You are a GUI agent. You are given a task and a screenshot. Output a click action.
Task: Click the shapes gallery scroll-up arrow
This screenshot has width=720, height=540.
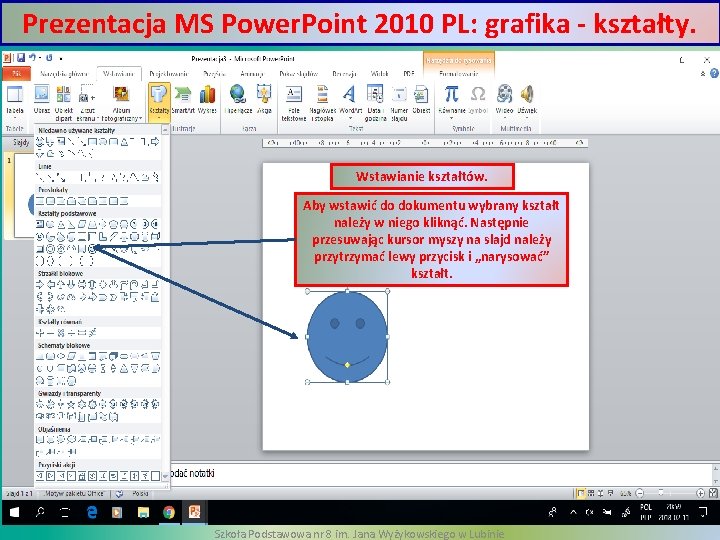point(165,130)
